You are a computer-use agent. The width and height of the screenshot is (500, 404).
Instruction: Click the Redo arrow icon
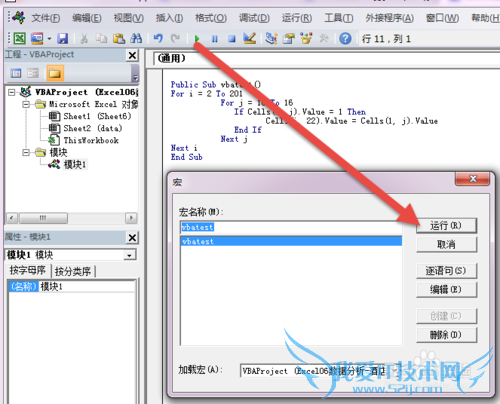(x=175, y=39)
